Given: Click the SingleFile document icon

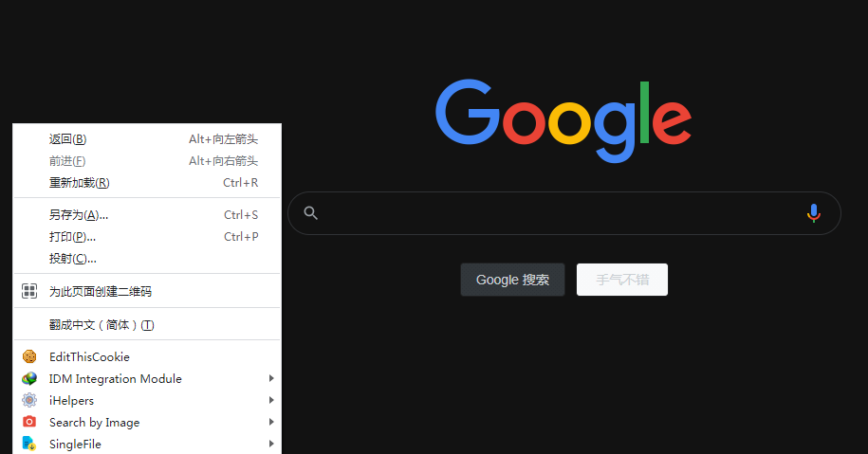Looking at the screenshot, I should point(29,444).
